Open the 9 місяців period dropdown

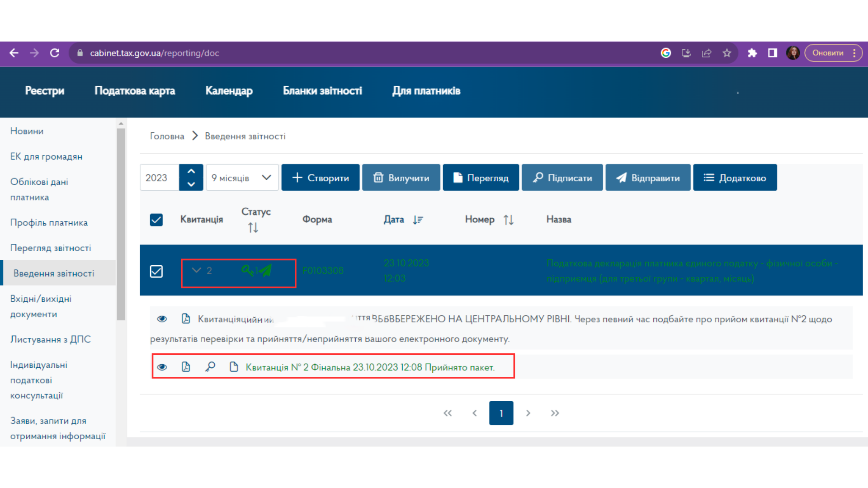click(x=242, y=178)
